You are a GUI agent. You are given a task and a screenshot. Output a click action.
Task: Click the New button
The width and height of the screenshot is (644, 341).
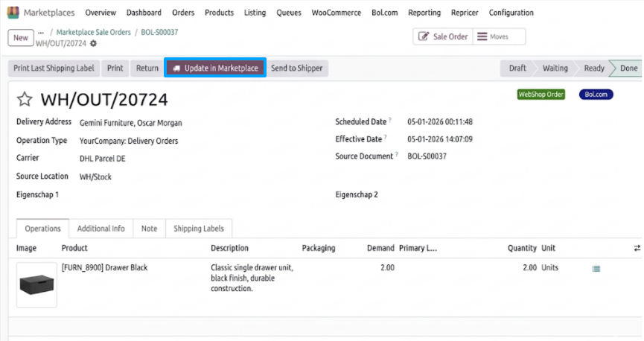click(21, 38)
